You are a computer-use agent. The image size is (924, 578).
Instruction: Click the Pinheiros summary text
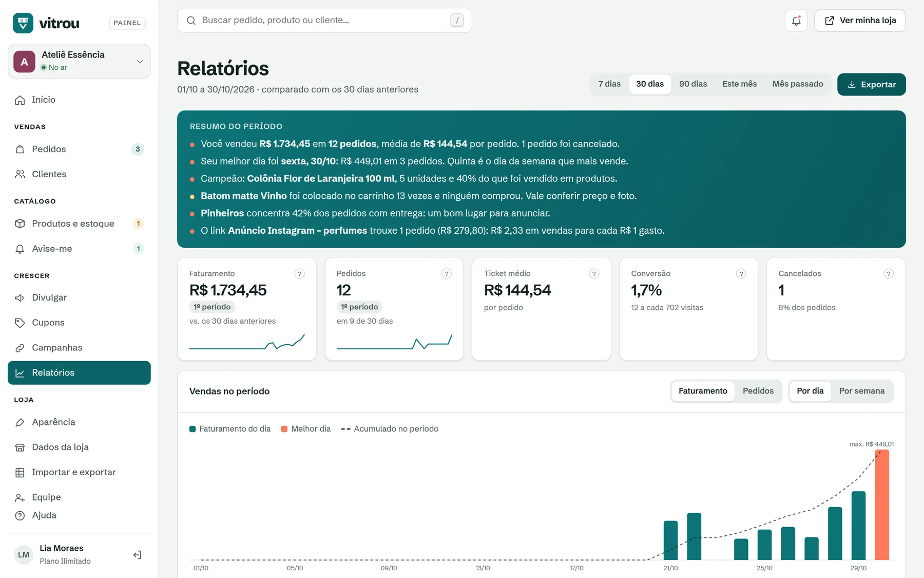[x=222, y=213]
